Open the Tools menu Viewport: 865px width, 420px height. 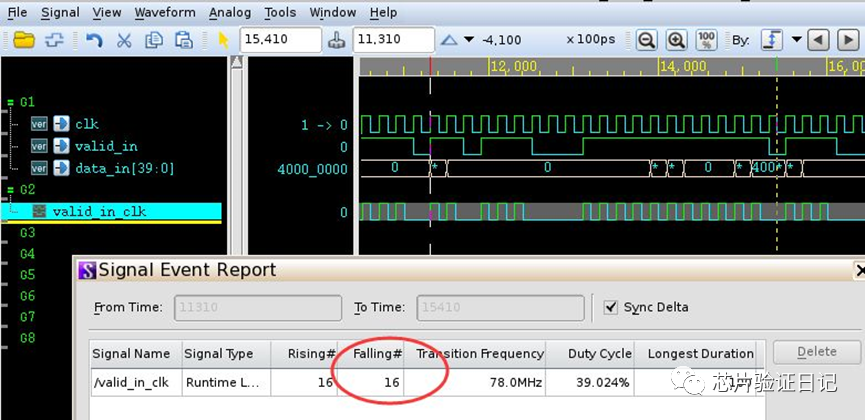pyautogui.click(x=280, y=13)
